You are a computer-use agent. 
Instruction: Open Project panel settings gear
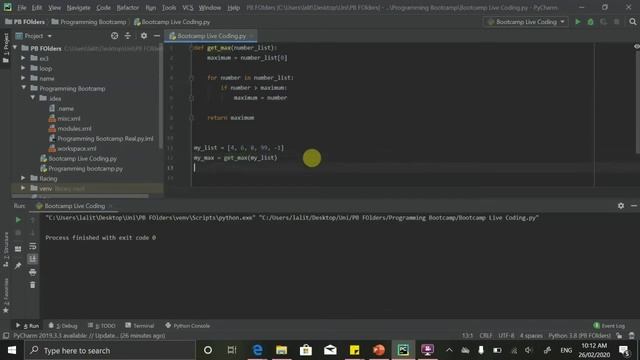[x=144, y=36]
